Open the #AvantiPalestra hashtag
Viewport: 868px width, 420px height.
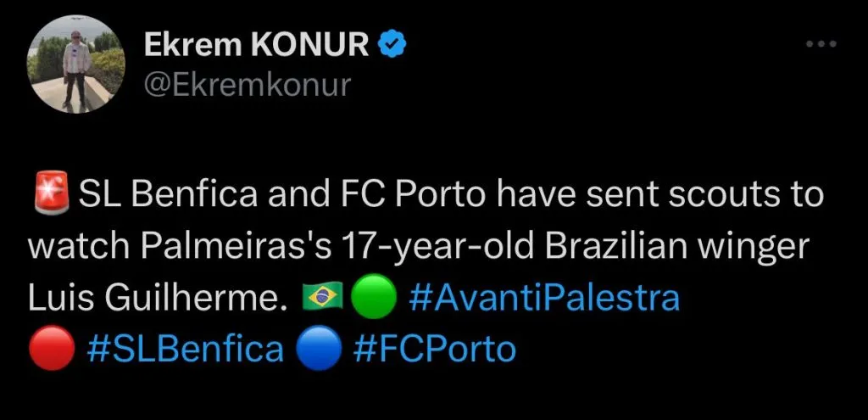click(x=543, y=298)
